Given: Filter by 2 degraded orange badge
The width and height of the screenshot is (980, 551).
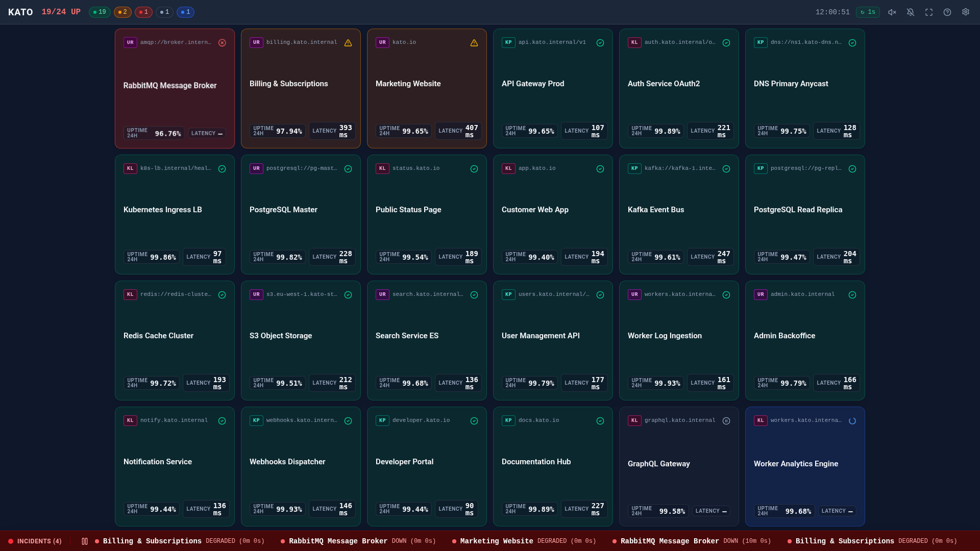Looking at the screenshot, I should (x=122, y=12).
